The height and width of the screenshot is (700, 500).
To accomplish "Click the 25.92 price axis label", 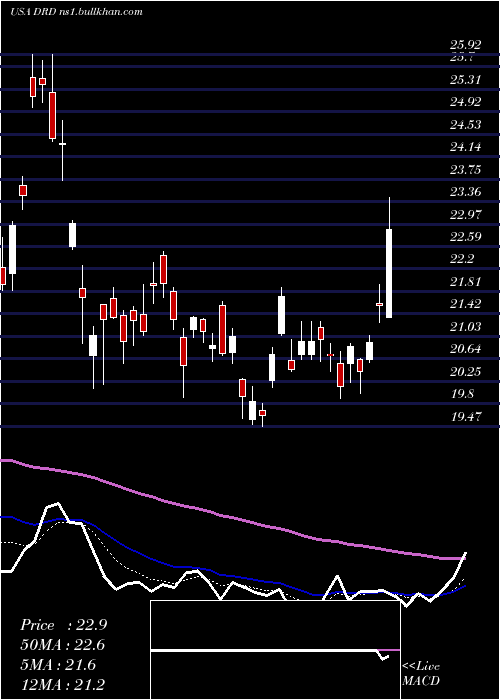I will 466,45.
